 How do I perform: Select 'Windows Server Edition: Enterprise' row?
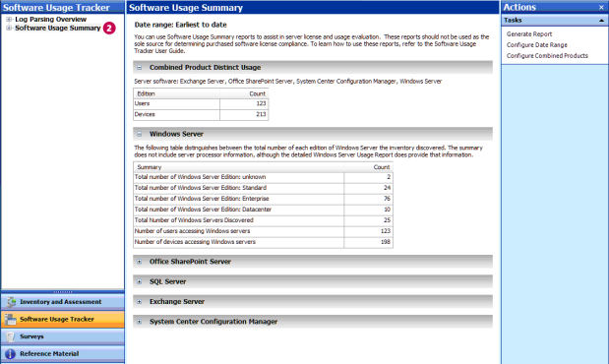[x=263, y=199]
